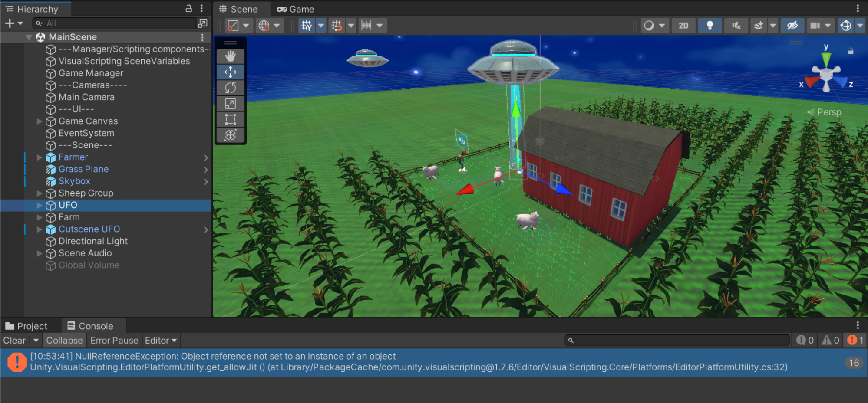This screenshot has width=868, height=403.
Task: Select the Hand view tool
Action: (230, 56)
